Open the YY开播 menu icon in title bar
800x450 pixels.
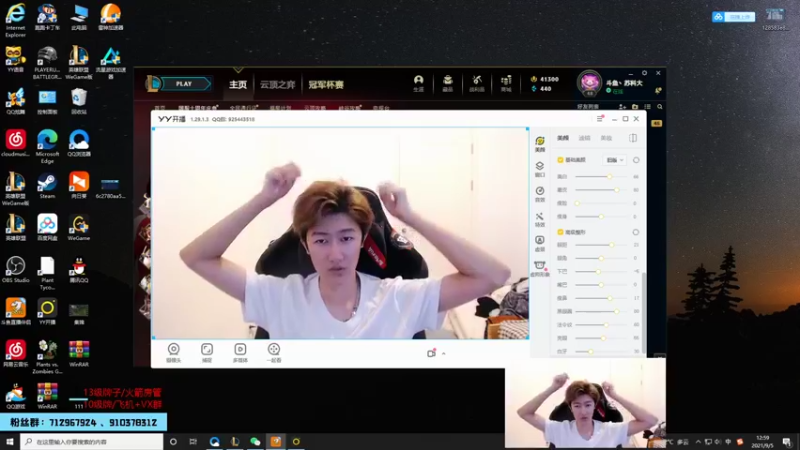[x=600, y=119]
